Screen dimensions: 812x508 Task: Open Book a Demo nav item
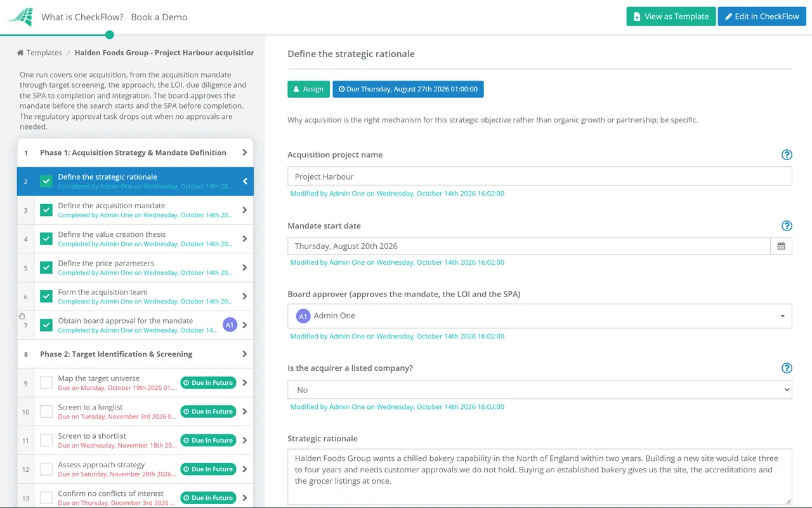coord(159,17)
